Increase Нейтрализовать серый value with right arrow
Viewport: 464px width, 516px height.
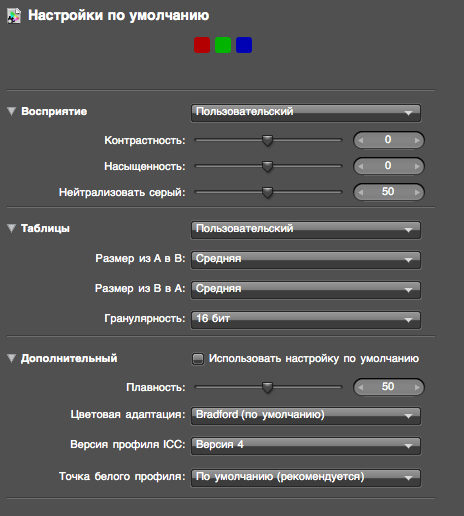coord(417,192)
